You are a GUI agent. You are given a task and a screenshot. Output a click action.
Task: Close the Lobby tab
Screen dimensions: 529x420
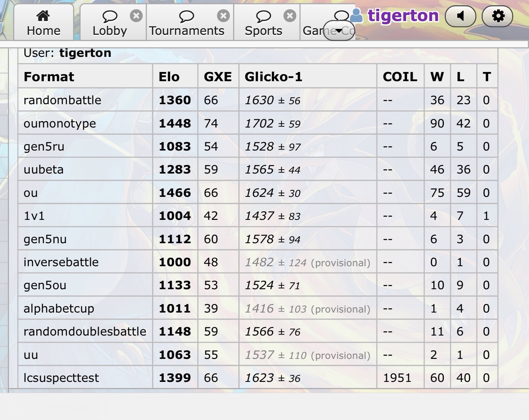(x=136, y=15)
